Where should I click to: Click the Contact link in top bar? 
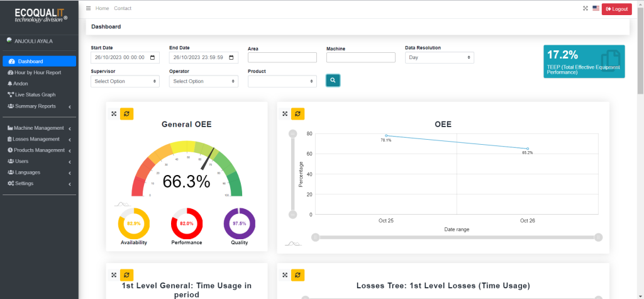pyautogui.click(x=123, y=8)
